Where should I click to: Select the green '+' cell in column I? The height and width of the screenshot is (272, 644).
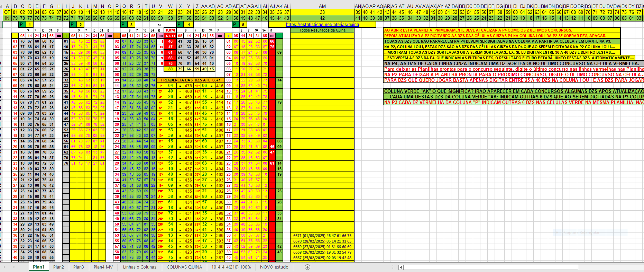coord(66,36)
